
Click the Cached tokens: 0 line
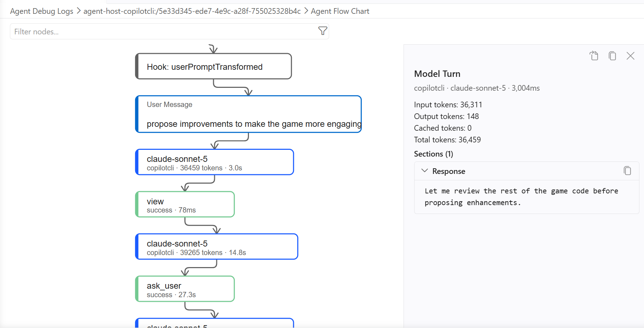pos(443,128)
